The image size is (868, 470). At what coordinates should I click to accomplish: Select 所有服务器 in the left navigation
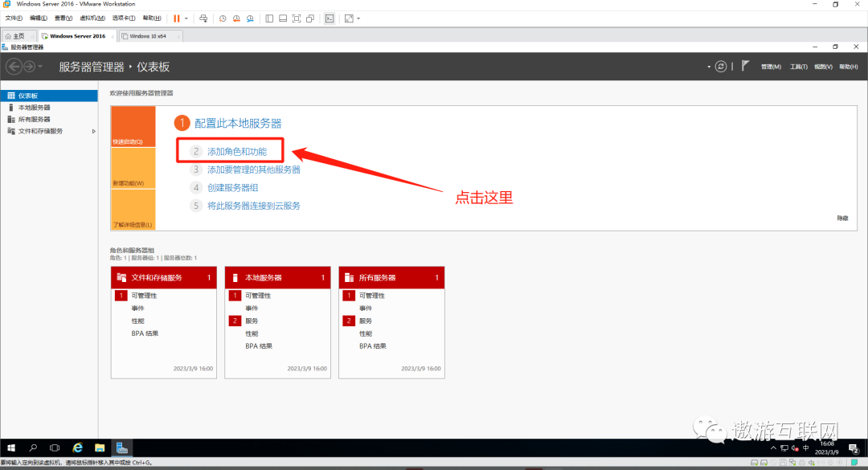click(x=49, y=119)
